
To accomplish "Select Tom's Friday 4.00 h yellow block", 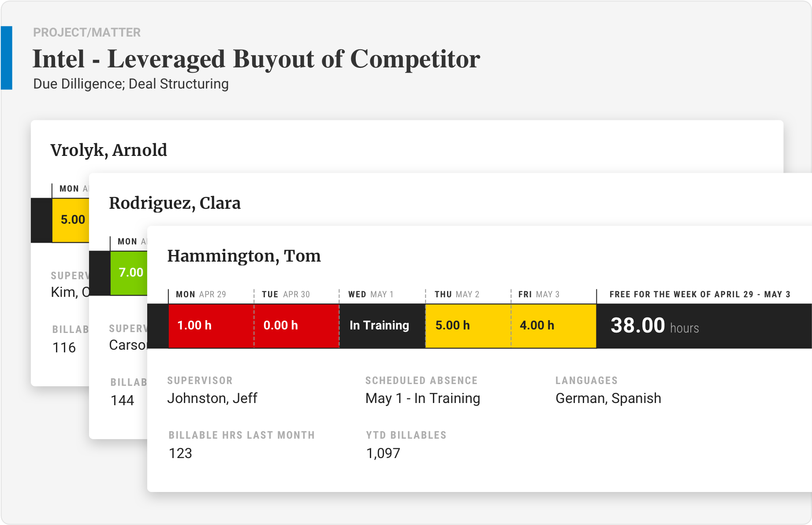I will coord(554,325).
